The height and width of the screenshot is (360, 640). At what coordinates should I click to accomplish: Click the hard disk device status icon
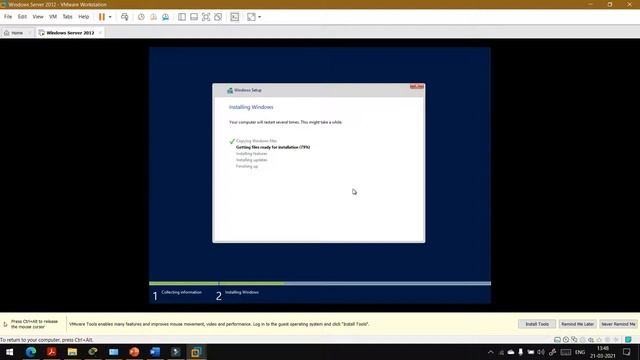point(557,340)
